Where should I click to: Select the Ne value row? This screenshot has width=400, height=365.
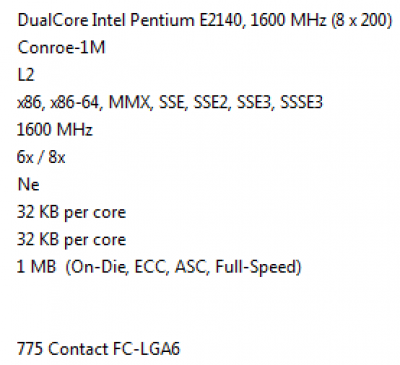pyautogui.click(x=28, y=184)
